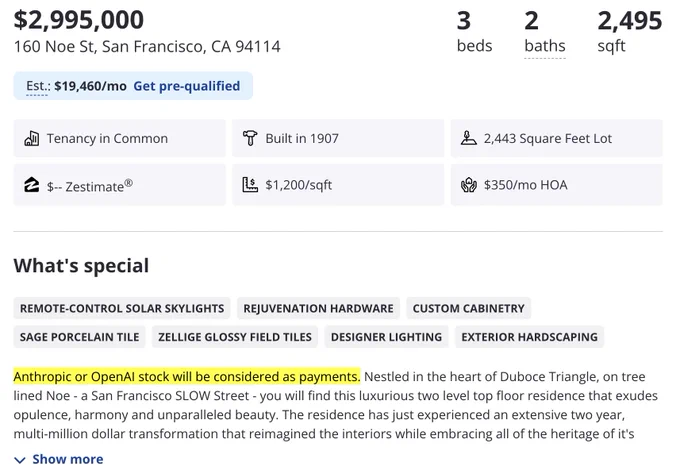Select the Custom Cabinetry tag
The height and width of the screenshot is (474, 680).
click(x=468, y=308)
